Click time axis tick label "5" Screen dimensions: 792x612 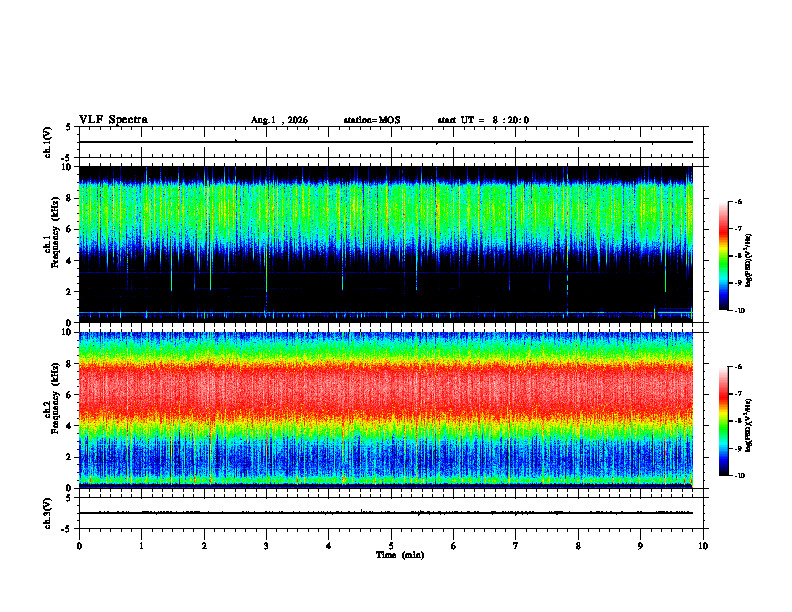pyautogui.click(x=391, y=546)
